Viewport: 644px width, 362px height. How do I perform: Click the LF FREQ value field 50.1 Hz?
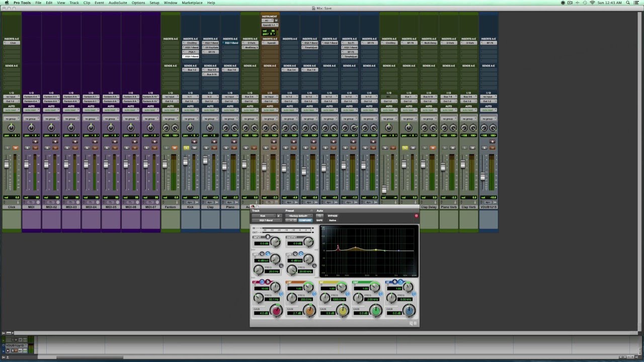click(272, 299)
